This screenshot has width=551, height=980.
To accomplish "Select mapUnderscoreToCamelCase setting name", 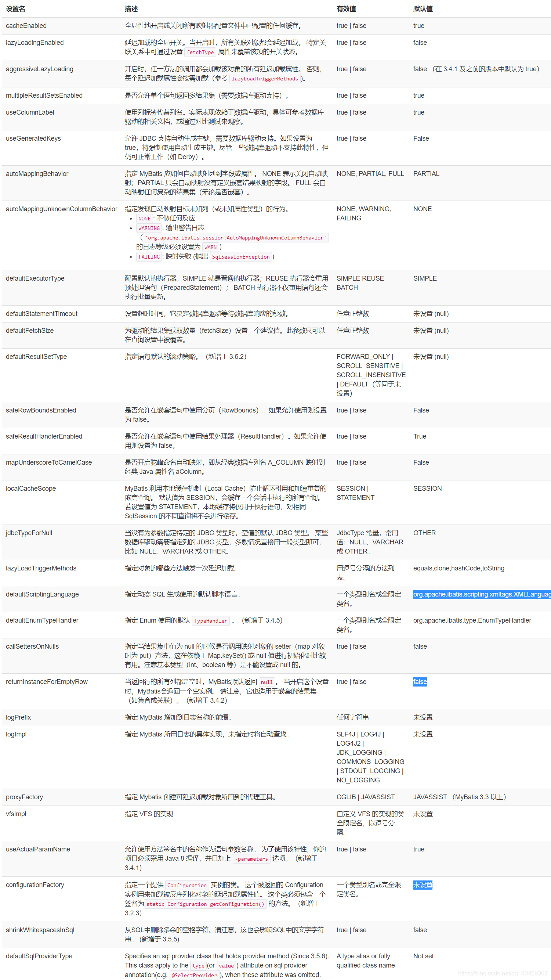I will (49, 462).
